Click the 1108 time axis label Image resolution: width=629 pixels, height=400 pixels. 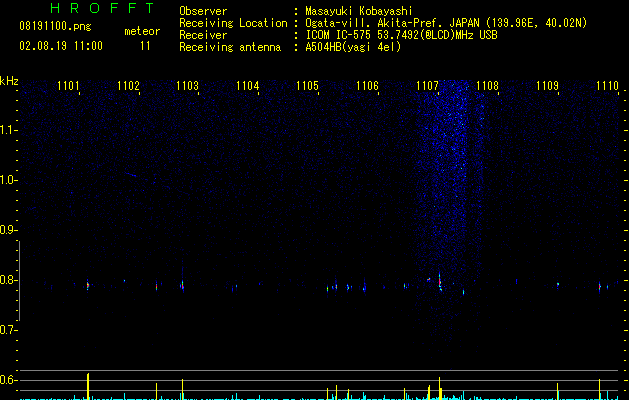(x=487, y=86)
